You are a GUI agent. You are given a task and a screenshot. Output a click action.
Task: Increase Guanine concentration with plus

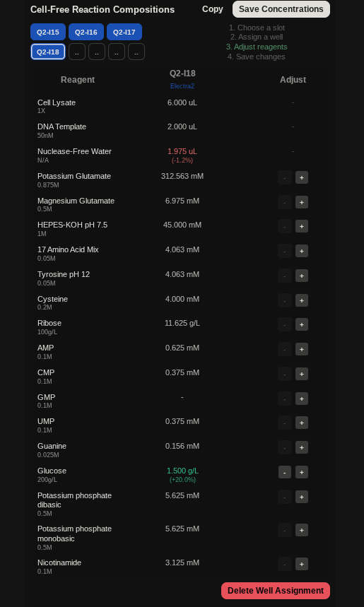302,447
